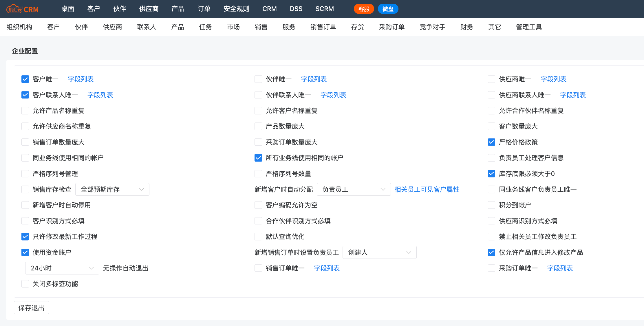Switch to 管理工具 submenu tab
Viewport: 644px width, 326px height.
(x=529, y=27)
